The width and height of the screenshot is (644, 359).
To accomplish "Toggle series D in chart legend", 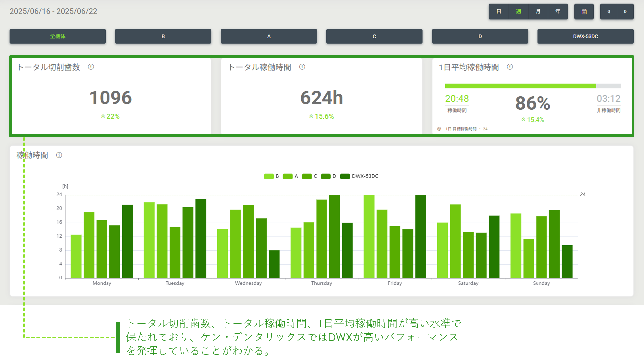I will click(326, 176).
